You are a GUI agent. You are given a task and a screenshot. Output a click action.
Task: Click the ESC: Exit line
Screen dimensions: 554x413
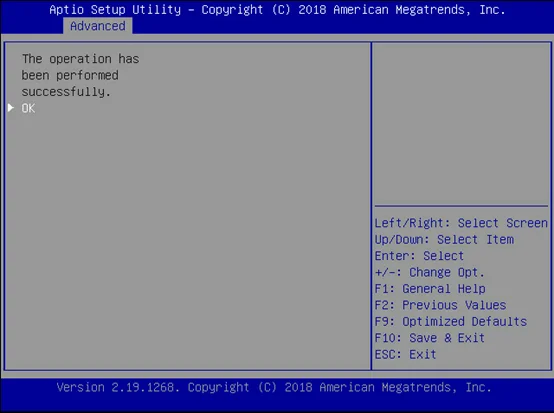(x=405, y=354)
